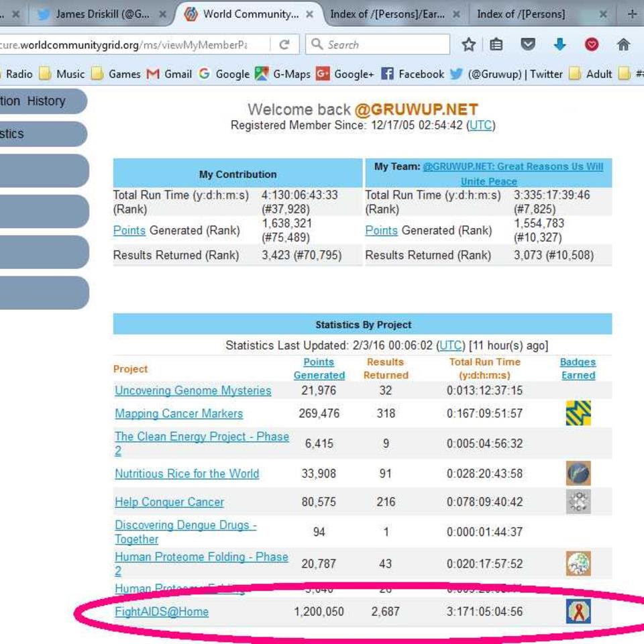Sort by Points Generated column link
Viewport: 644px width, 644px height.
click(x=319, y=368)
